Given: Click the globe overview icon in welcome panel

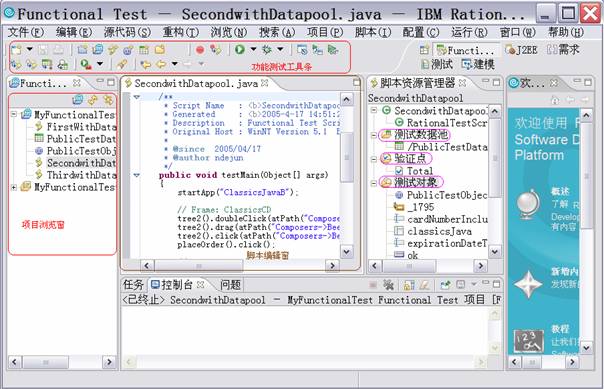Looking at the screenshot, I should 528,203.
